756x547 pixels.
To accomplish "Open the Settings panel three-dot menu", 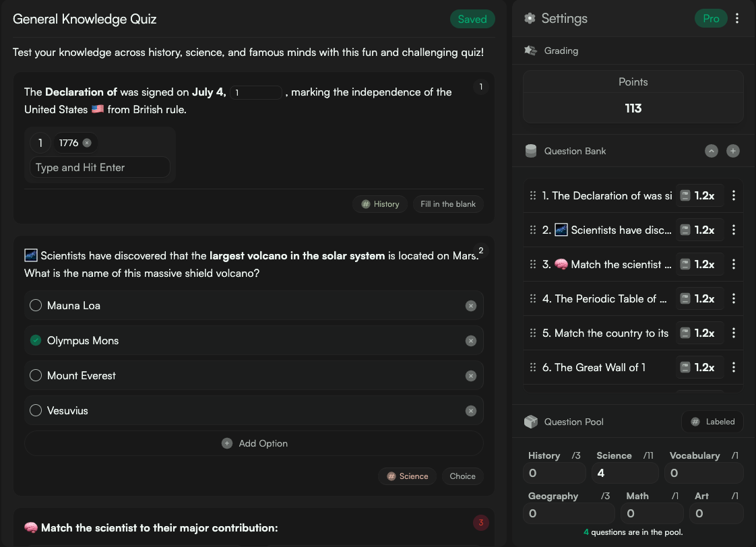I will coord(737,19).
